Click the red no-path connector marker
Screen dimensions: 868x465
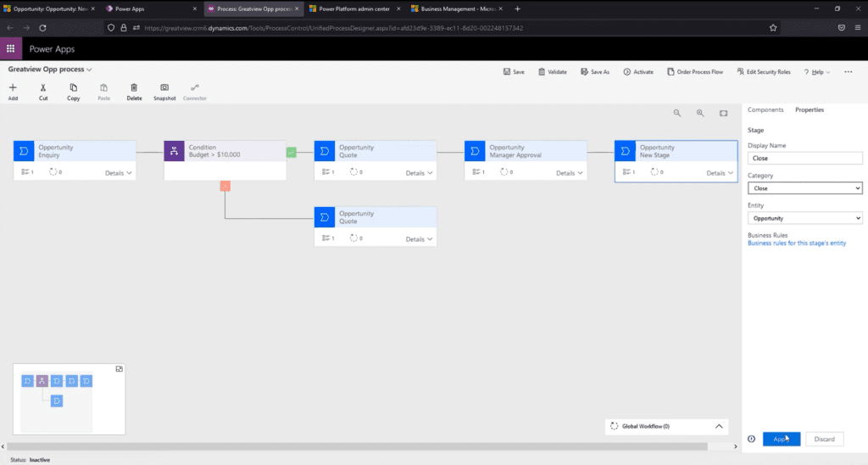coord(225,186)
